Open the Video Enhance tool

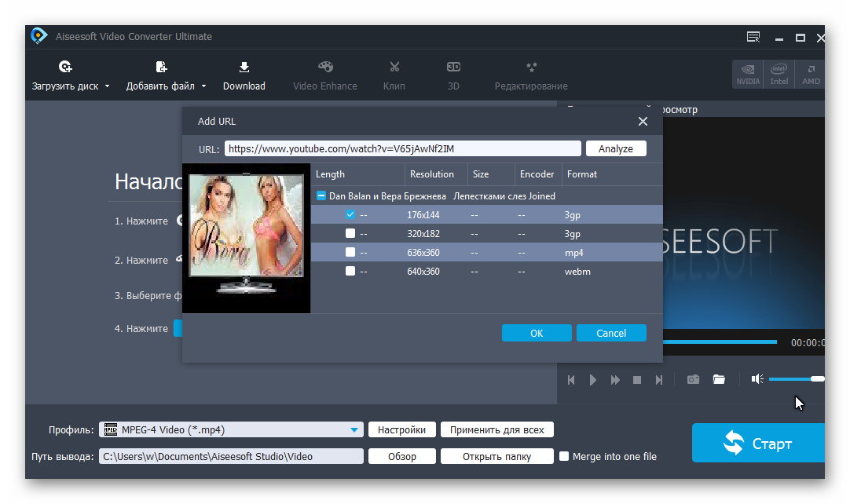(x=325, y=68)
